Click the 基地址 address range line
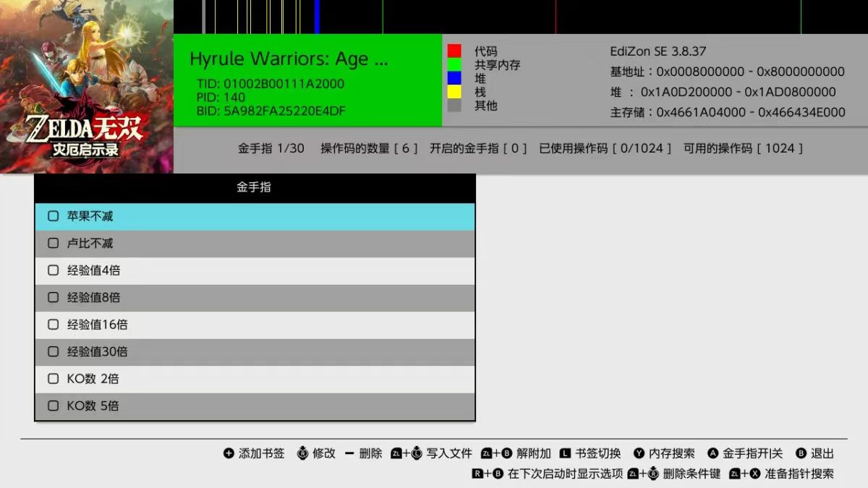Image resolution: width=868 pixels, height=488 pixels. click(x=728, y=72)
